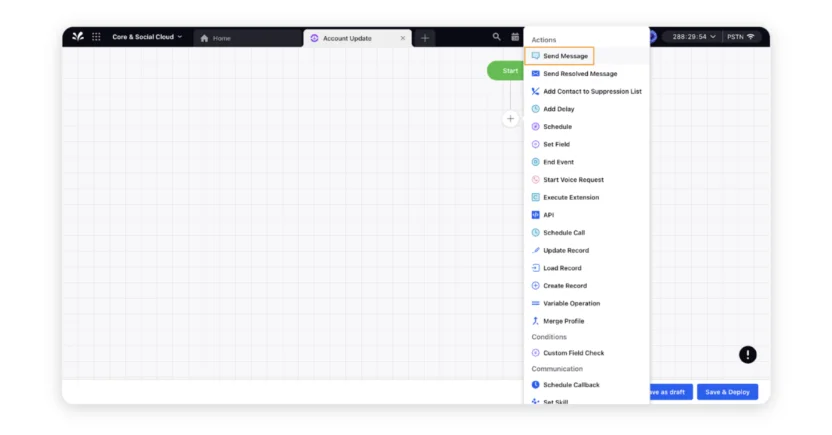The image size is (832, 435).
Task: Click the black exclamation alert icon
Action: click(x=748, y=354)
